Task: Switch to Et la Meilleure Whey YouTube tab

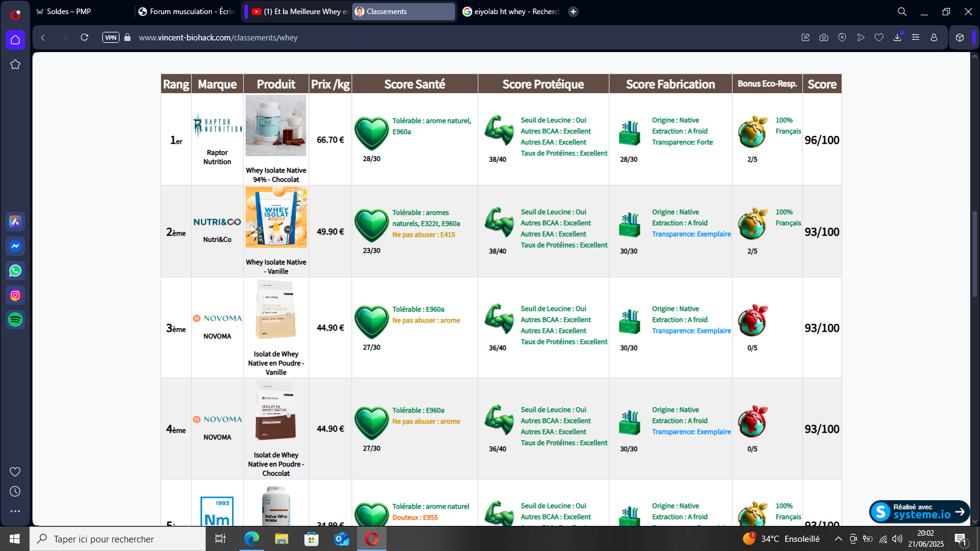Action: tap(299, 12)
